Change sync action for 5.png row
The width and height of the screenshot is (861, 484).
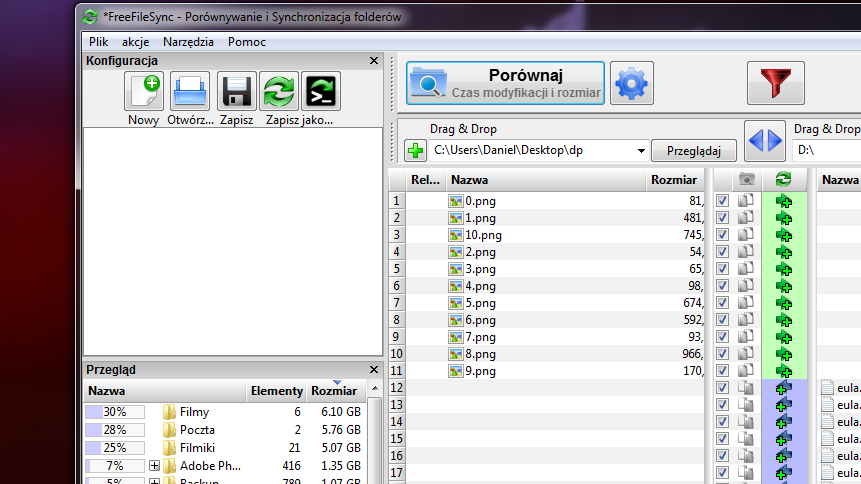tap(784, 304)
